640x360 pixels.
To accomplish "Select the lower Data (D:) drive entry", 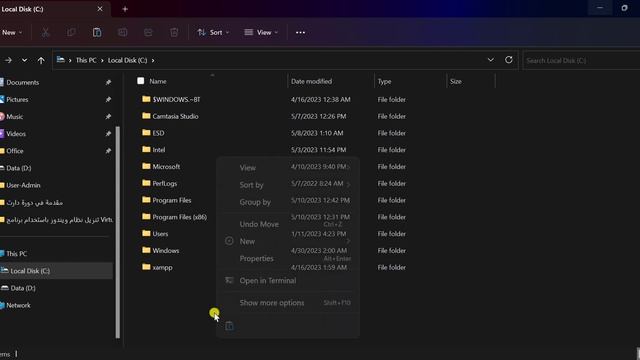I will (x=22, y=288).
